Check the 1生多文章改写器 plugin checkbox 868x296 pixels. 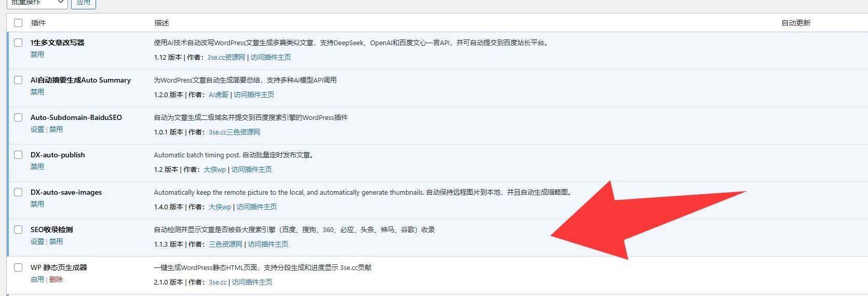pyautogui.click(x=18, y=43)
